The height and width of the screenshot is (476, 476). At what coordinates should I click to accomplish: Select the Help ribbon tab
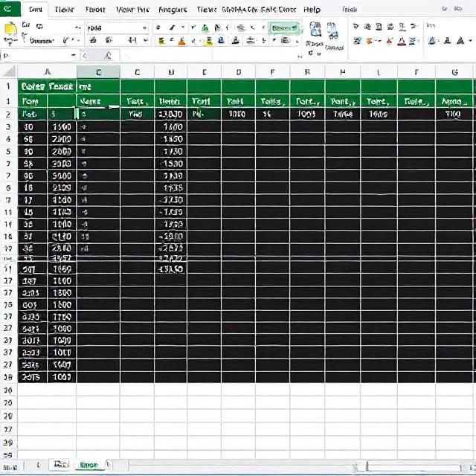[x=312, y=10]
